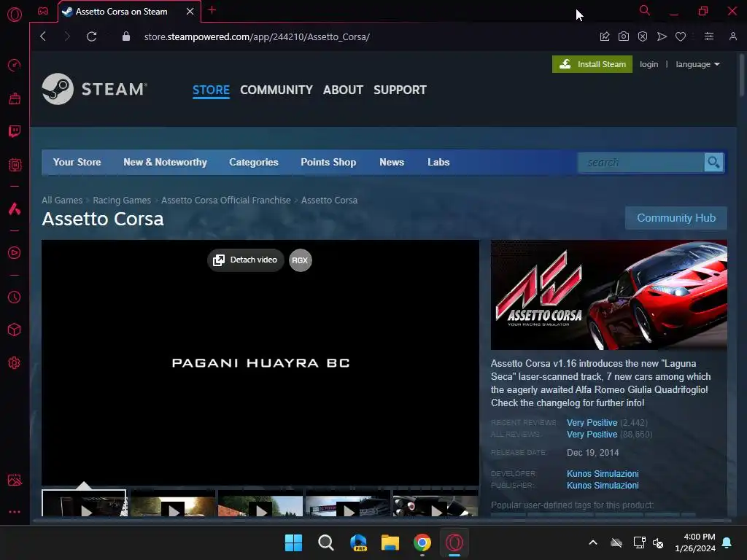Open the wallpaper gallery icon in sidebar

click(x=15, y=480)
